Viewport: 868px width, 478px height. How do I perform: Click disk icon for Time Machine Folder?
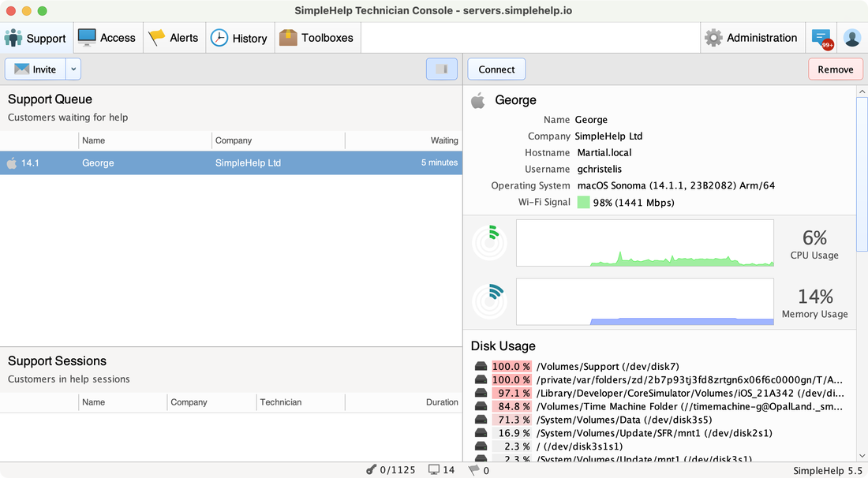coord(481,407)
